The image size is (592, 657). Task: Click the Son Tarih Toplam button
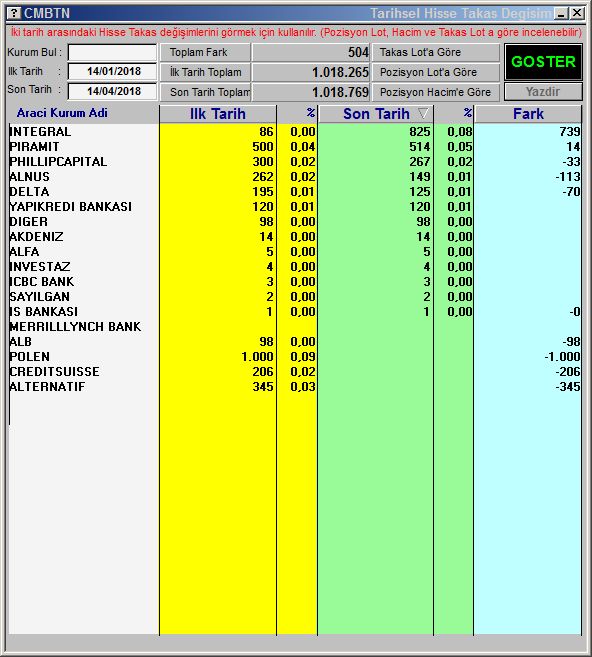pos(205,92)
